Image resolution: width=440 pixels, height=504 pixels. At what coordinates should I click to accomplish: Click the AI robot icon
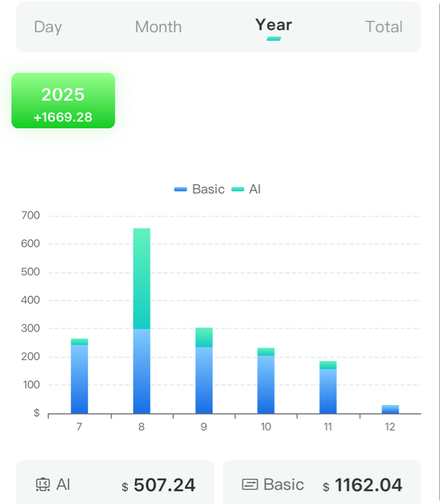43,485
